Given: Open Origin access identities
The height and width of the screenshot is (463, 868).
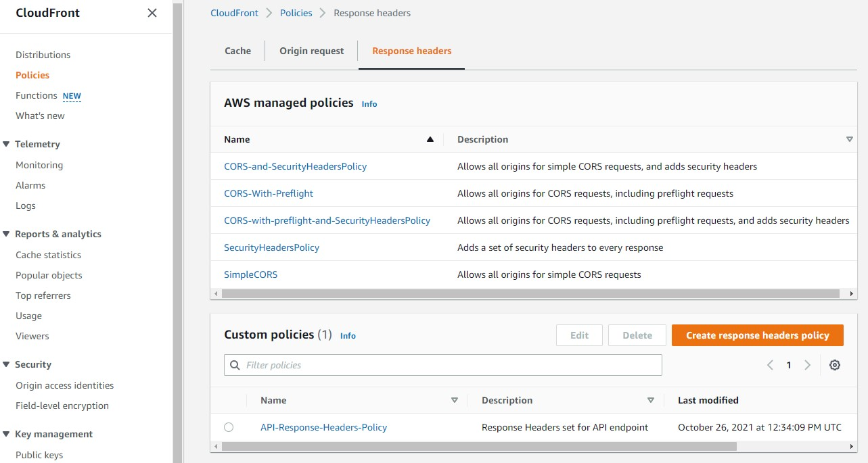Looking at the screenshot, I should (65, 385).
